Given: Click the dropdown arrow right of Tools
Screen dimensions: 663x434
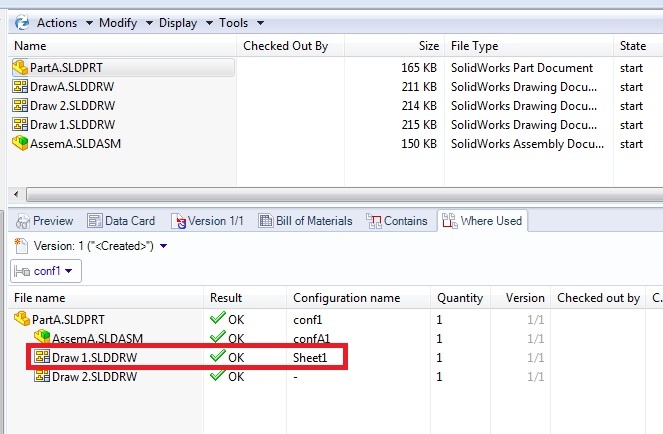Looking at the screenshot, I should click(x=260, y=23).
